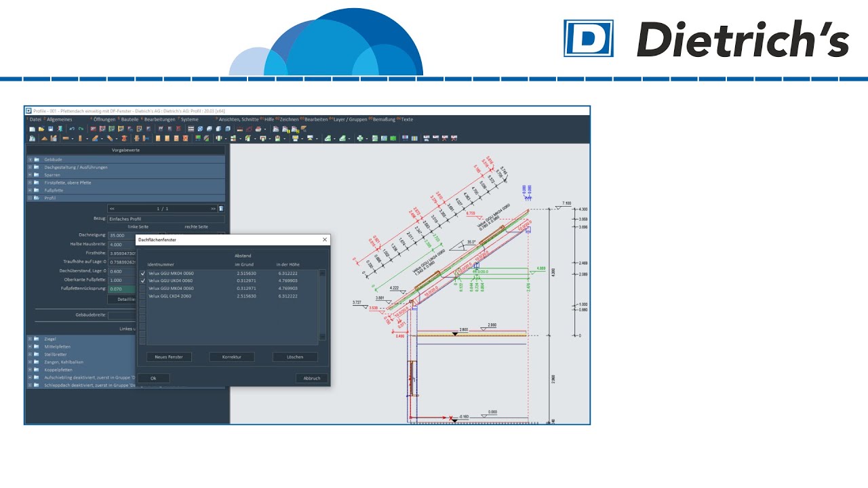Open the Zeichnen menu
The height and width of the screenshot is (488, 868).
point(289,119)
